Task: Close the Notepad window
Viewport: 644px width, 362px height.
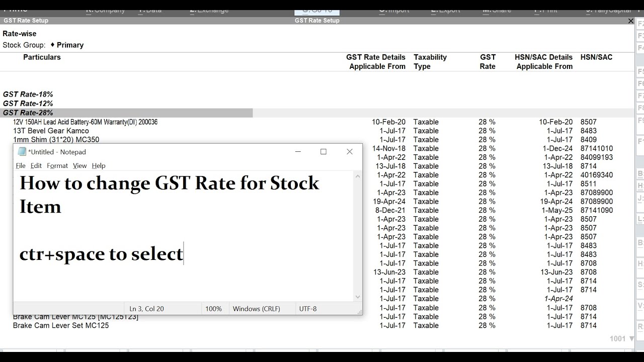Action: pyautogui.click(x=350, y=152)
